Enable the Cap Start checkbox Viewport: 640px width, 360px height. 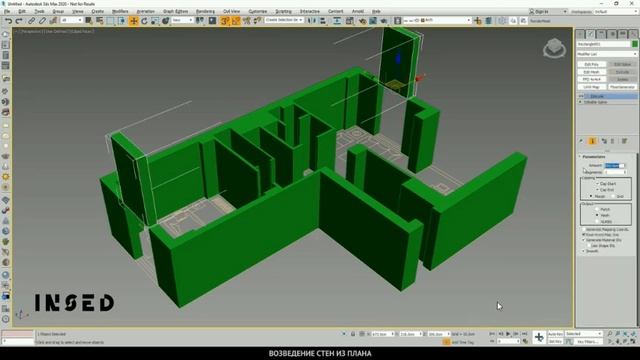click(x=597, y=184)
